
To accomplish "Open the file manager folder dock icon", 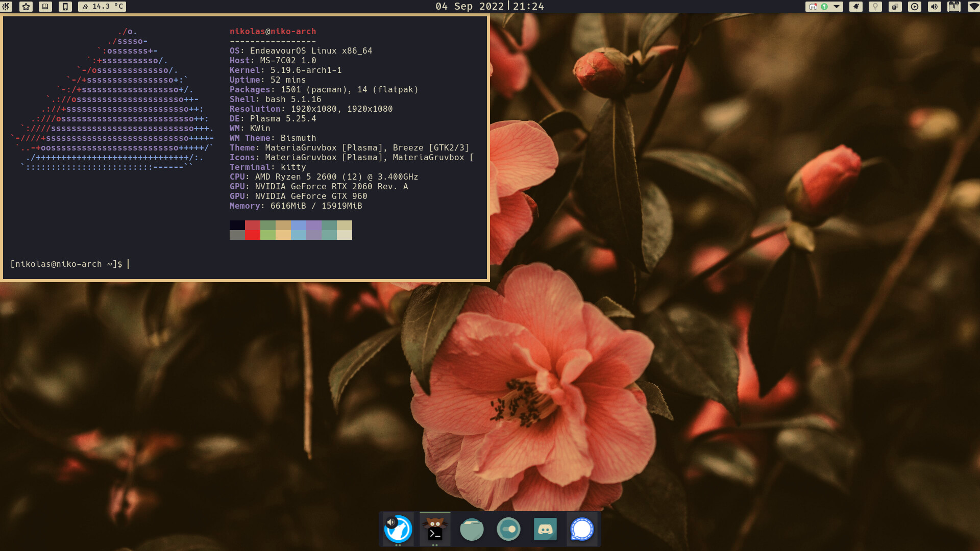I will [472, 529].
